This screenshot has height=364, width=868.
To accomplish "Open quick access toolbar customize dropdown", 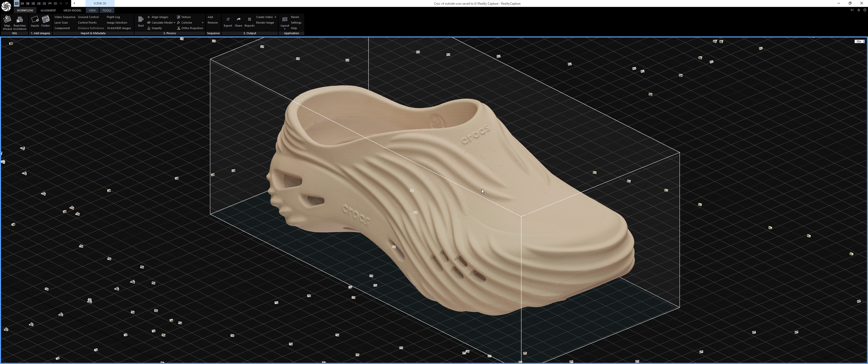I will tap(74, 3).
